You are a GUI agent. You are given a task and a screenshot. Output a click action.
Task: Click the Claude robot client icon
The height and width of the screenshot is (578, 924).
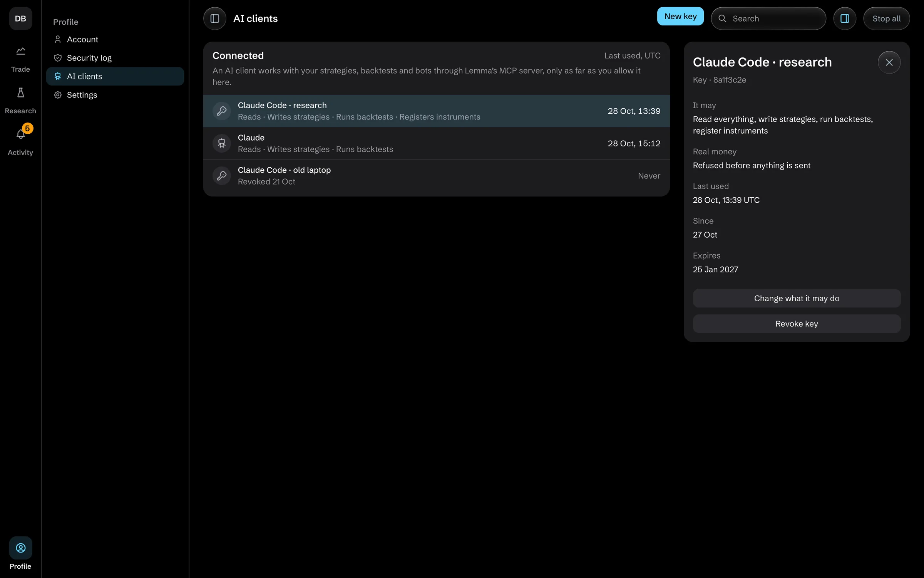coord(222,143)
